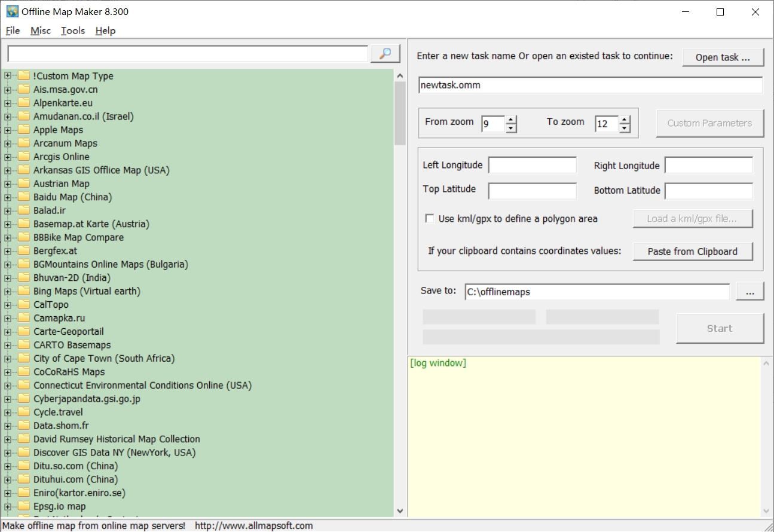774x532 pixels.
Task: Click the Baidu Map (China) folder icon
Action: pos(24,197)
